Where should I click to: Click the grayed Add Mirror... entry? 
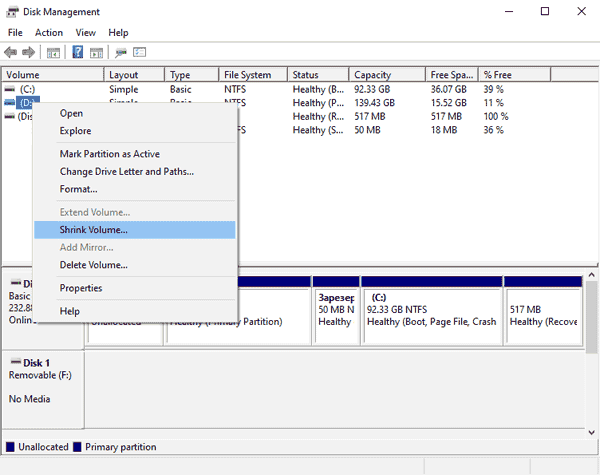[135, 247]
